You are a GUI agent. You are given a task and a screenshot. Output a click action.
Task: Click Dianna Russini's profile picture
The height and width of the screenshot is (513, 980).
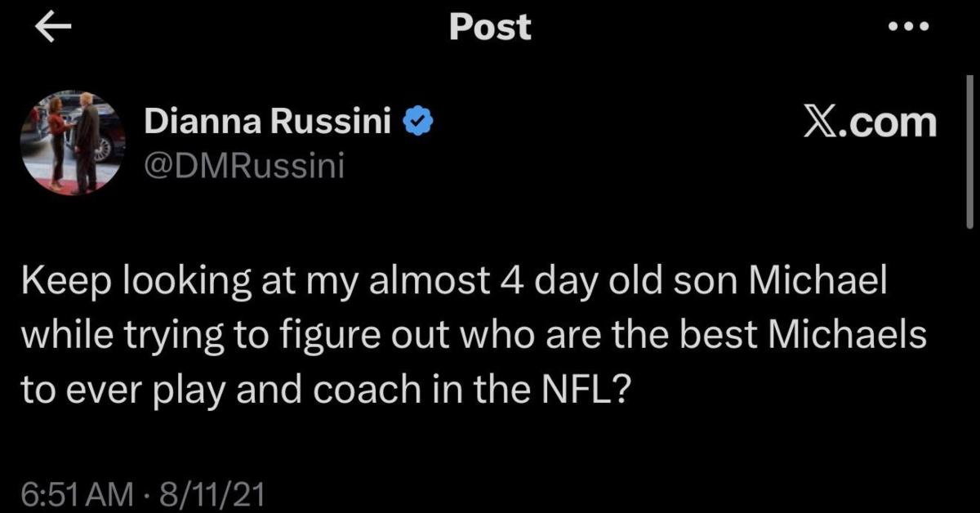[x=73, y=141]
